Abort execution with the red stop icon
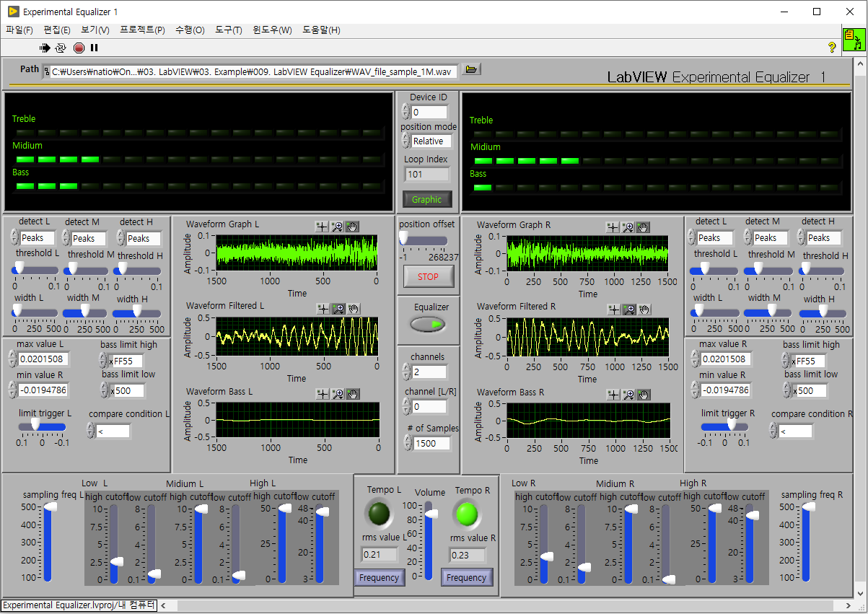This screenshot has height=614, width=868. click(x=79, y=48)
